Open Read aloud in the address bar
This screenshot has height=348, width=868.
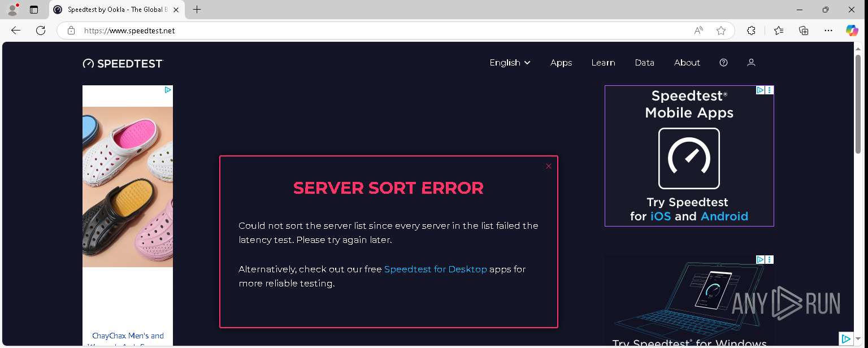698,31
